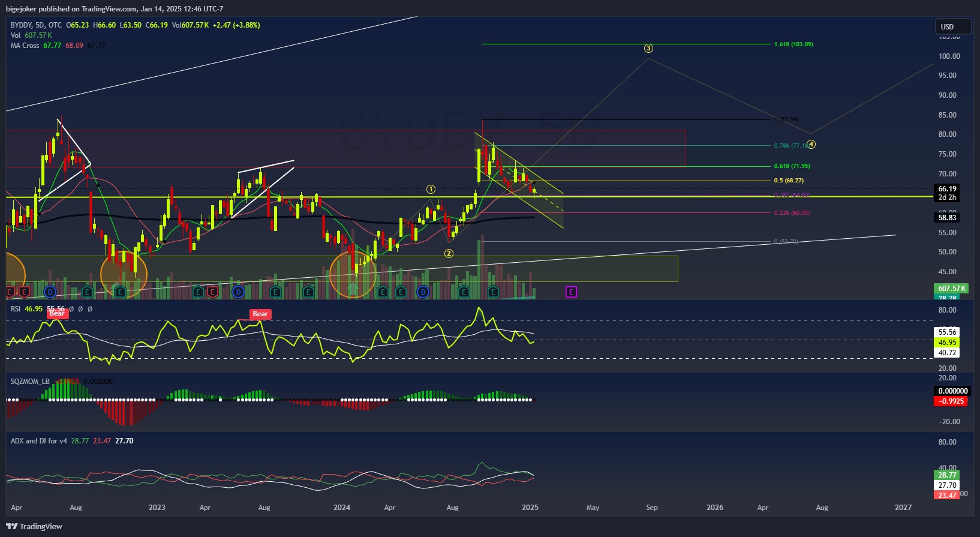
Task: Click the bigejoker author name in header
Action: point(21,9)
